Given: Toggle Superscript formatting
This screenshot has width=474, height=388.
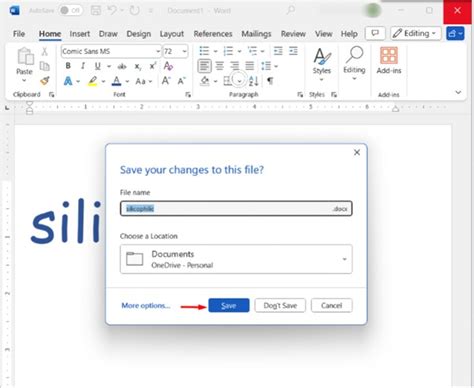Looking at the screenshot, I should (x=153, y=66).
